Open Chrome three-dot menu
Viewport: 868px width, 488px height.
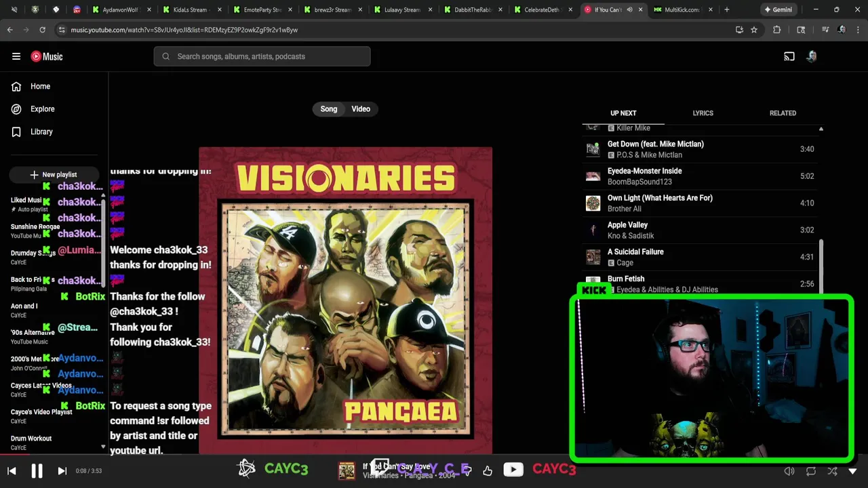point(857,30)
